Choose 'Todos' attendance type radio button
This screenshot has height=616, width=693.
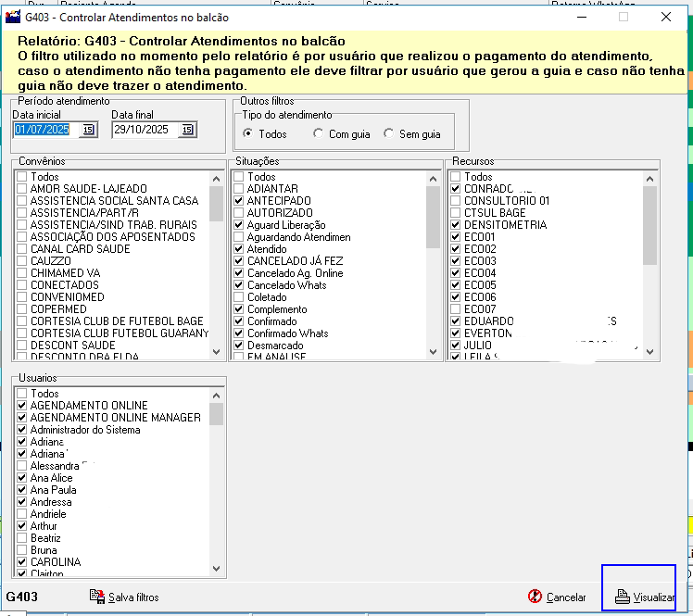[248, 134]
